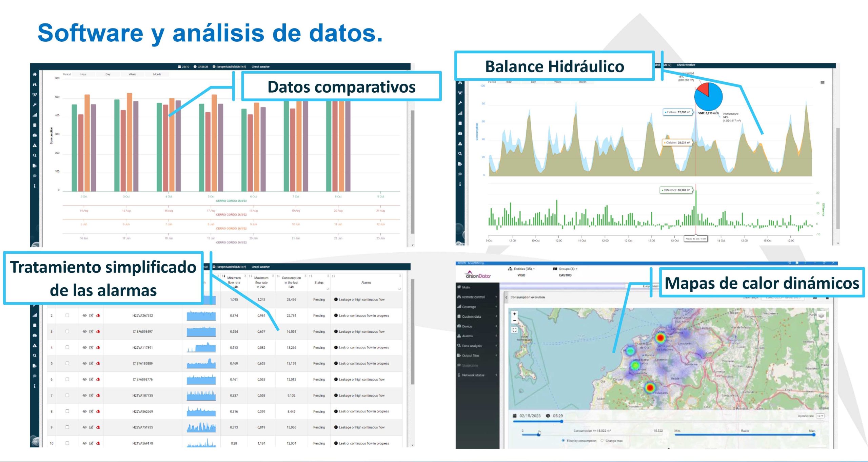The image size is (868, 462).
Task: Click info icon on H22VA117891 alarm
Action: coord(336,347)
